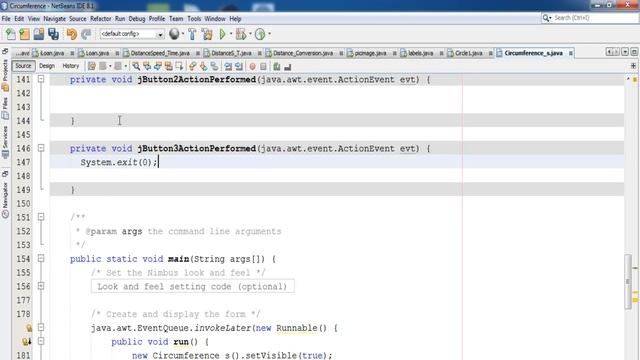Open the File menu

pyautogui.click(x=6, y=19)
